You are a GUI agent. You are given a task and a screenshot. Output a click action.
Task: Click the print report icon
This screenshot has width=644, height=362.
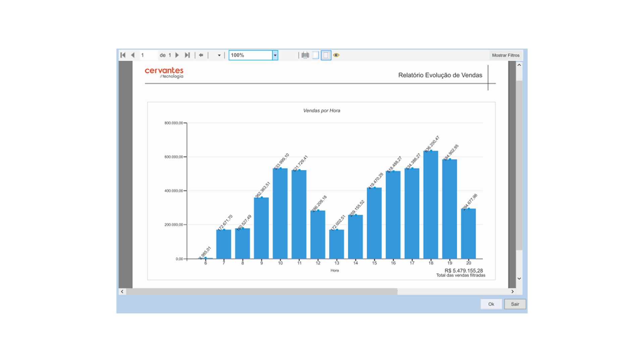pyautogui.click(x=305, y=55)
